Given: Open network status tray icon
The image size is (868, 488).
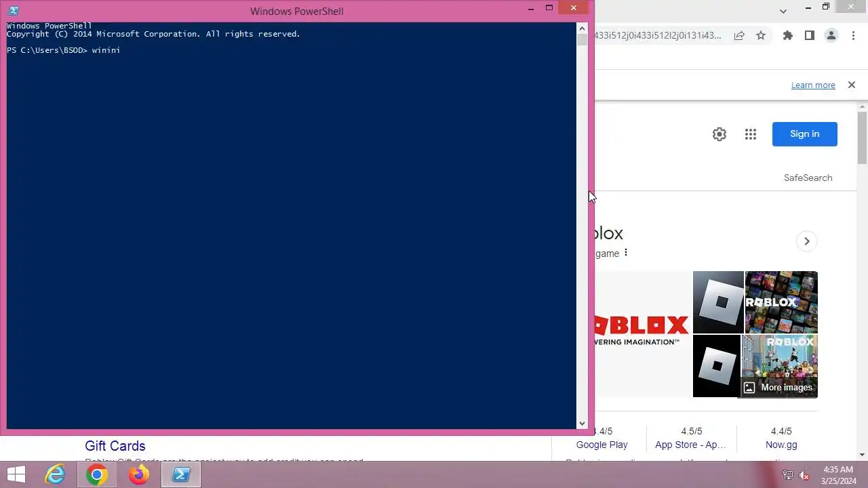Looking at the screenshot, I should 788,475.
